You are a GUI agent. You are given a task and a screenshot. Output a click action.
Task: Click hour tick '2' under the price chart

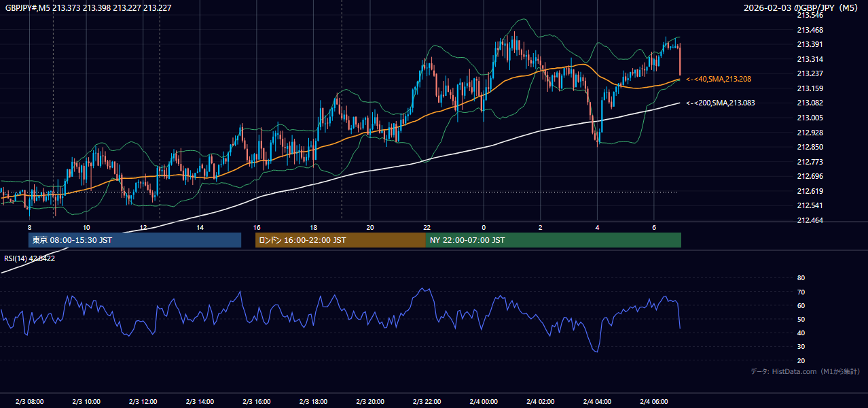coord(541,227)
